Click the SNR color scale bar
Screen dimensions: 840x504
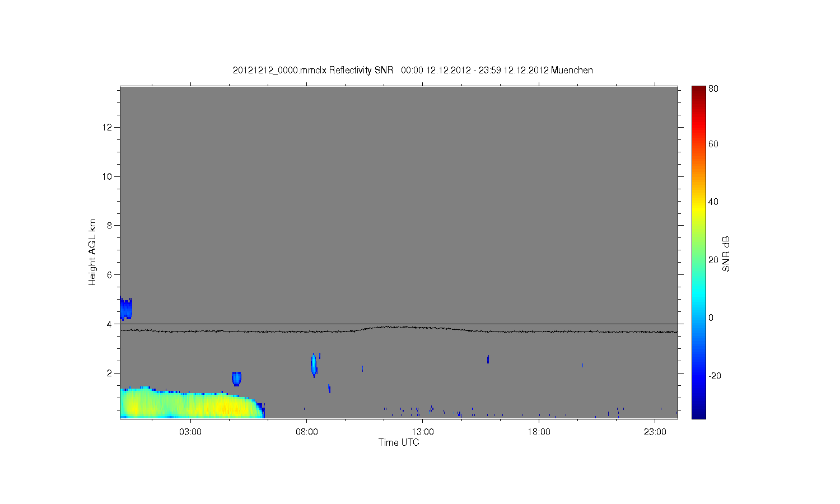698,252
